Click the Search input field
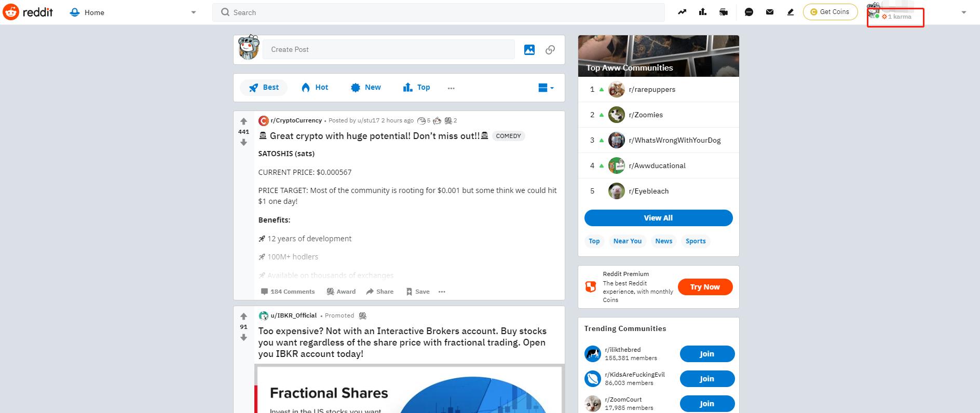 pos(438,12)
